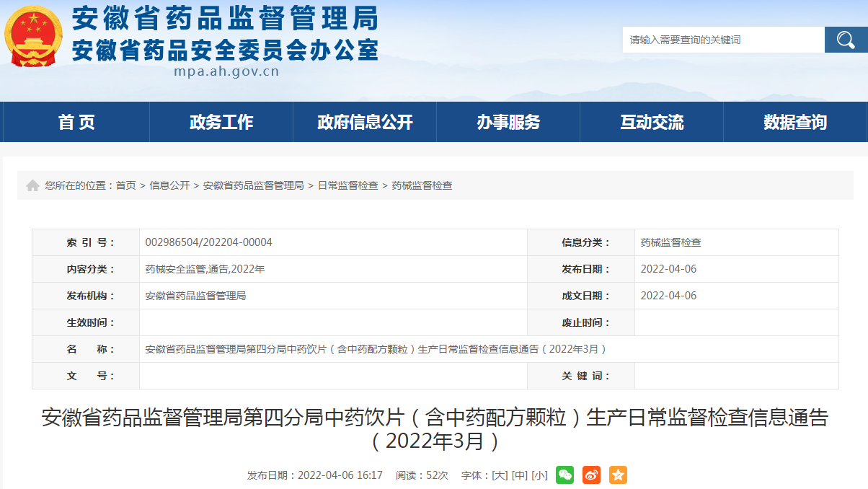Click the index number 002986504/202204-00004
This screenshot has height=489, width=868.
(209, 242)
